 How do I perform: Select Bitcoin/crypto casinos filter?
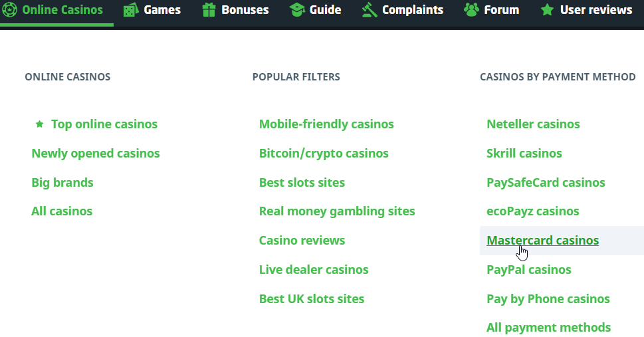[324, 154]
